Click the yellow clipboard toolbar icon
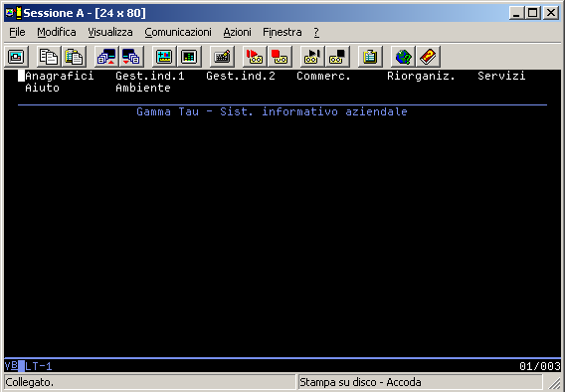 [x=370, y=57]
